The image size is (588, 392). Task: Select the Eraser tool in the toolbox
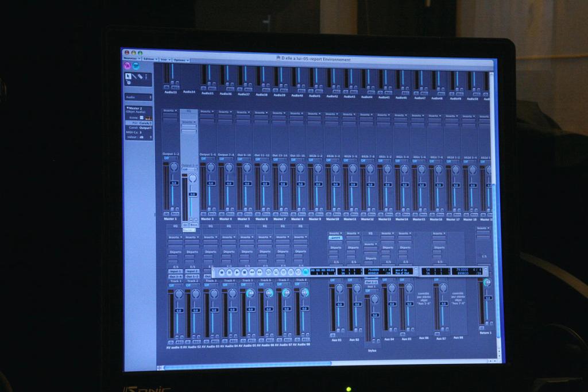coord(141,76)
